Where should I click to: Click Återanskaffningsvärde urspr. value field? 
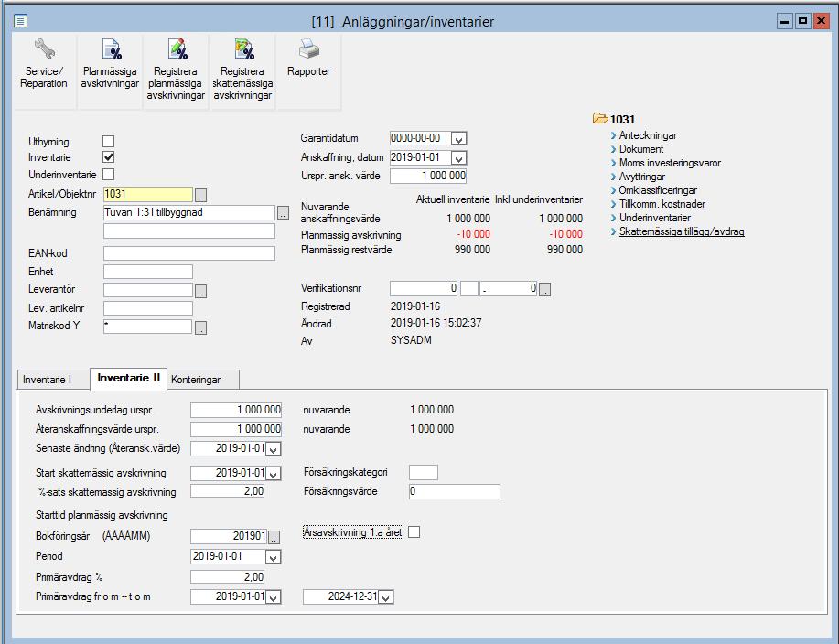(x=236, y=429)
